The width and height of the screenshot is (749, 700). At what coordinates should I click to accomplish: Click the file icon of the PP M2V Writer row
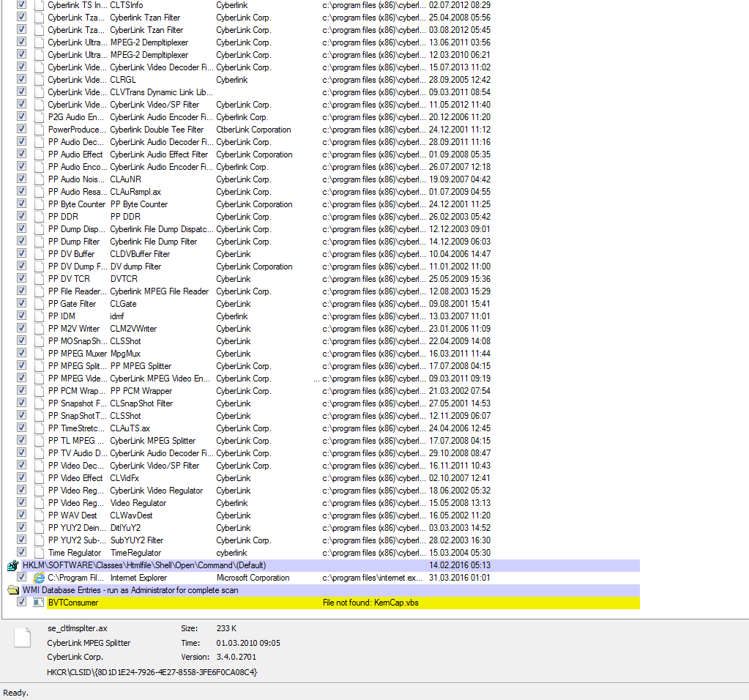[x=39, y=329]
